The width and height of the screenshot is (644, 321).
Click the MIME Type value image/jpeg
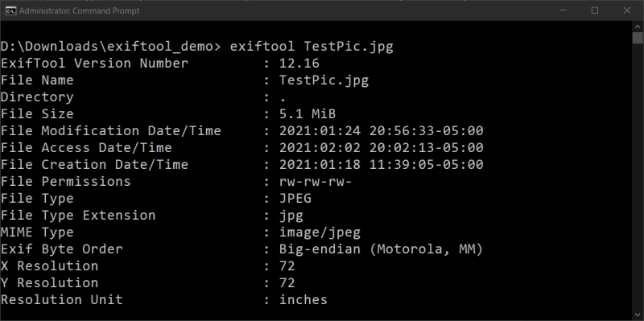pyautogui.click(x=320, y=233)
